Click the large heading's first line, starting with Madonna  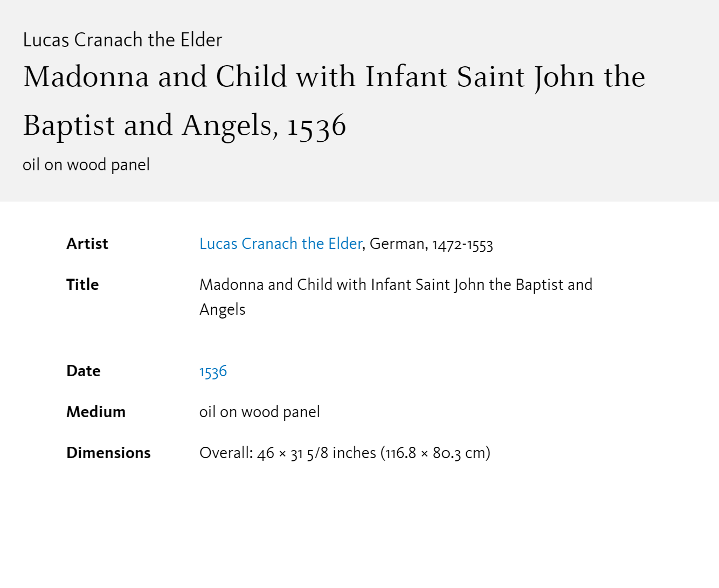(334, 77)
